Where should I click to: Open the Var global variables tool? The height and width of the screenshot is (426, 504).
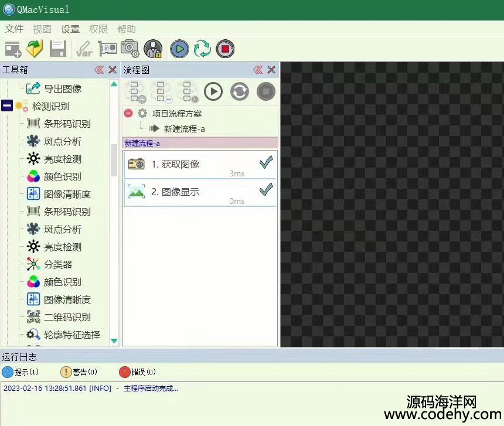click(84, 49)
